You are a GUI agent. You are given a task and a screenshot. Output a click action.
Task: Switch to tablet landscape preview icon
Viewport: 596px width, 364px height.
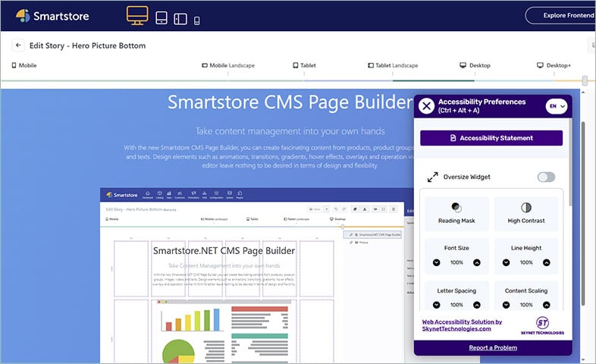(x=180, y=18)
